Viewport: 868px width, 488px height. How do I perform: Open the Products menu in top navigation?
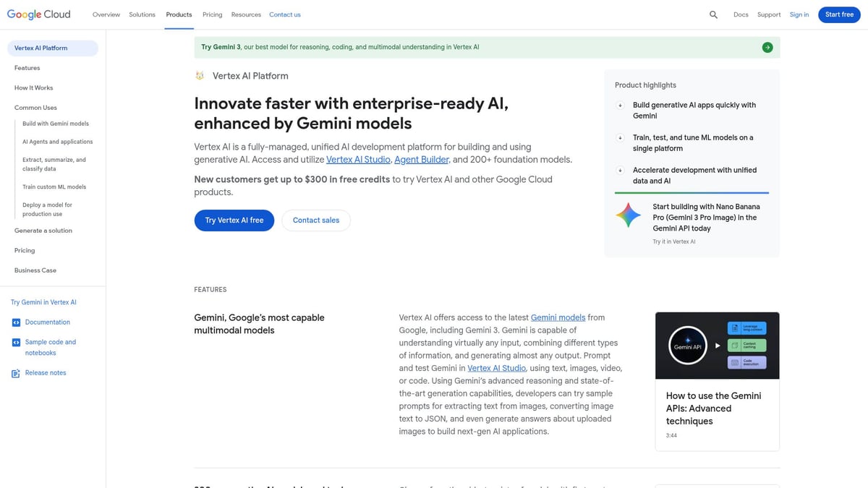179,14
